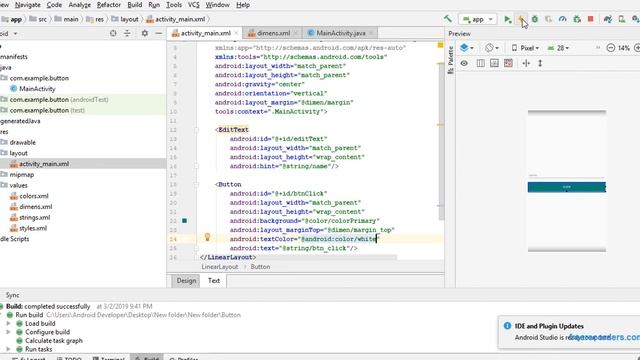Open the Code menu
Image resolution: width=640 pixels, height=360 pixels.
(54, 5)
